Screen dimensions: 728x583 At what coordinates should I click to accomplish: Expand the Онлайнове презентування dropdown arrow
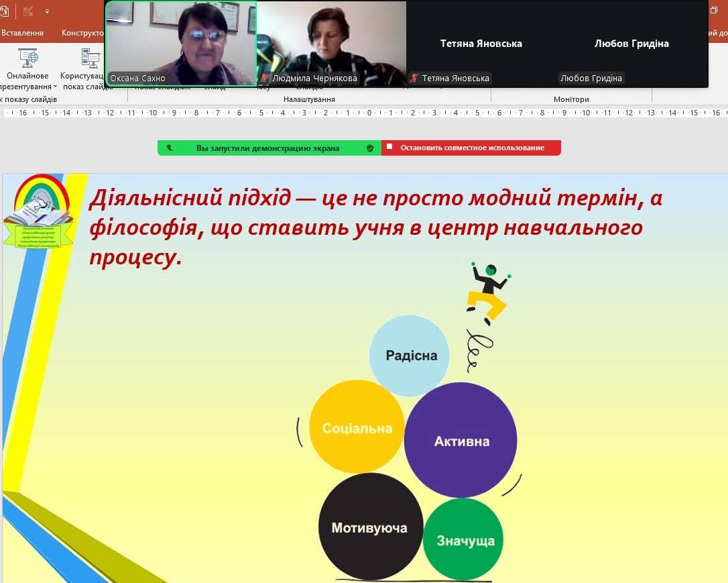56,87
